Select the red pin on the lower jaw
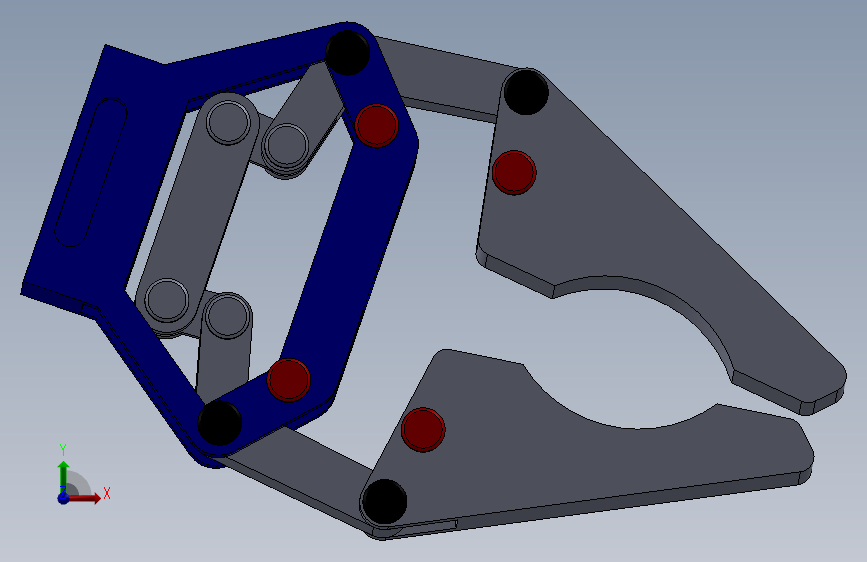This screenshot has width=867, height=562. pos(423,429)
